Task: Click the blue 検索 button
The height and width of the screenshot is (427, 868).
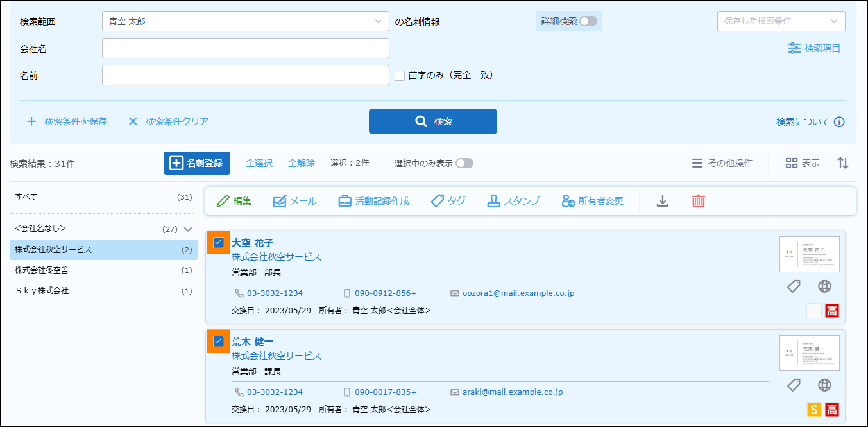Action: [432, 121]
